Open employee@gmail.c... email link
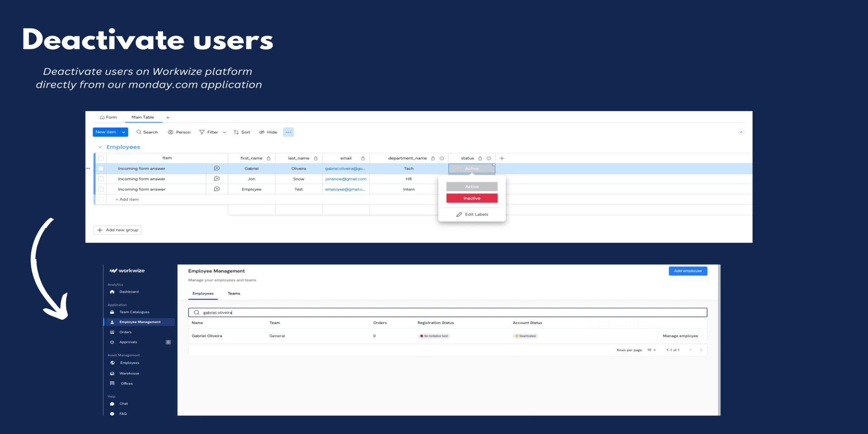Viewport: 868px width, 434px height. coord(345,189)
